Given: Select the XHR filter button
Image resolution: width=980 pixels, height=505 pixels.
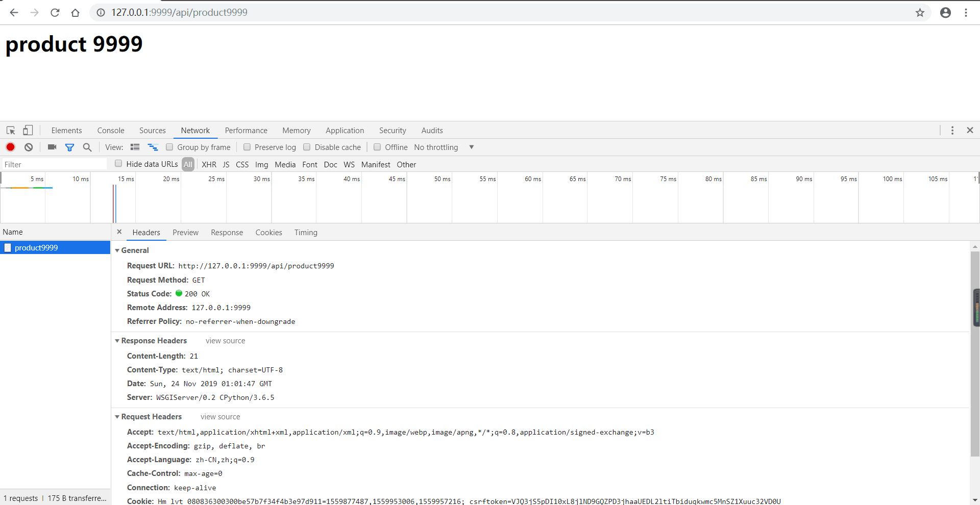Looking at the screenshot, I should (x=209, y=164).
